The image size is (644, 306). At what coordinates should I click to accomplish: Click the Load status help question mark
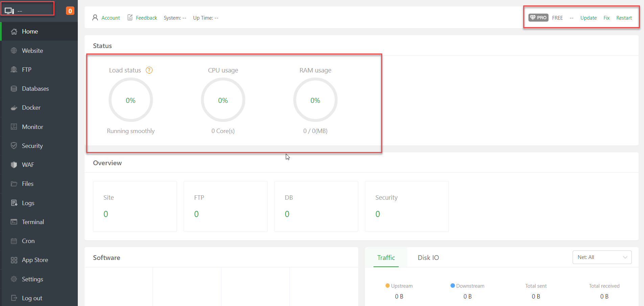tap(149, 70)
